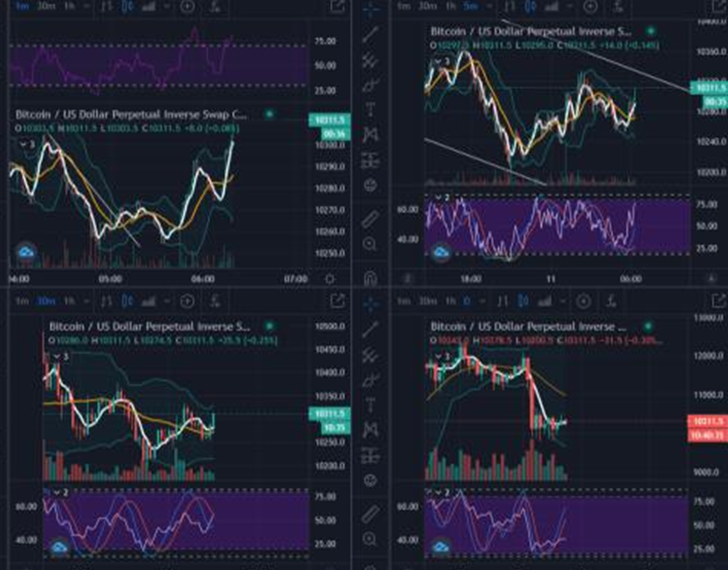Select the highlighted D timeframe on the daily chart
The height and width of the screenshot is (570, 728).
(x=466, y=302)
